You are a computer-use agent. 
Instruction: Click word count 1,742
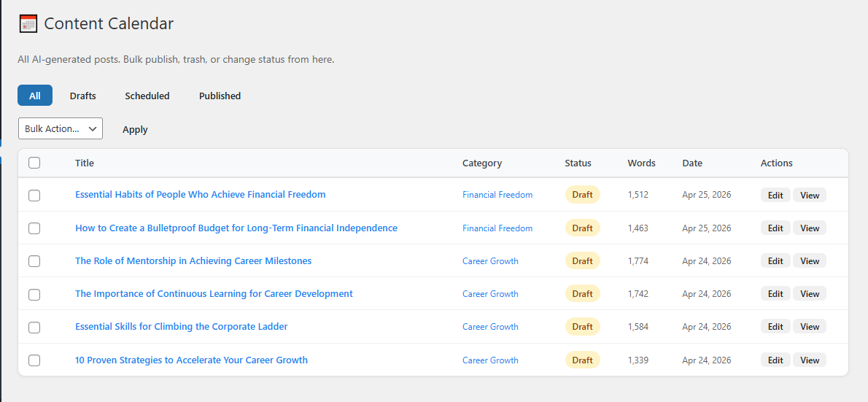point(638,294)
